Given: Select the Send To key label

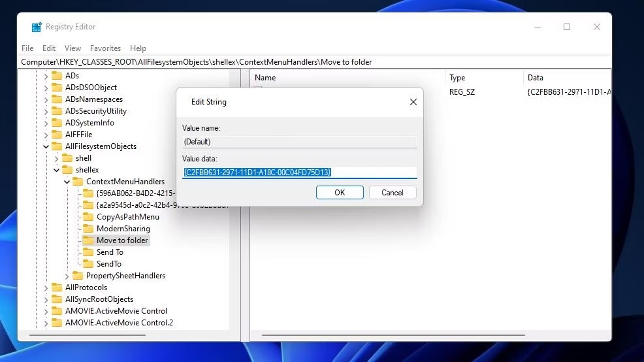Looking at the screenshot, I should (110, 252).
